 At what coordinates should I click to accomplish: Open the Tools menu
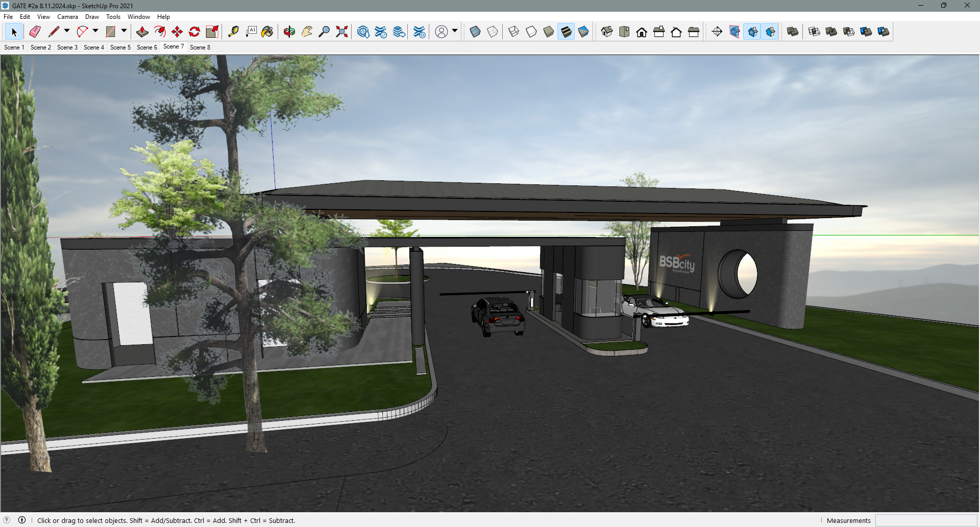tap(113, 17)
